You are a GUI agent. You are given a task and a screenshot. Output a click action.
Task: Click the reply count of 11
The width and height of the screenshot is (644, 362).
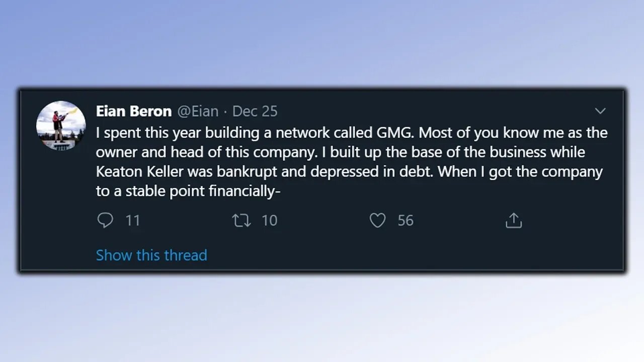[132, 220]
